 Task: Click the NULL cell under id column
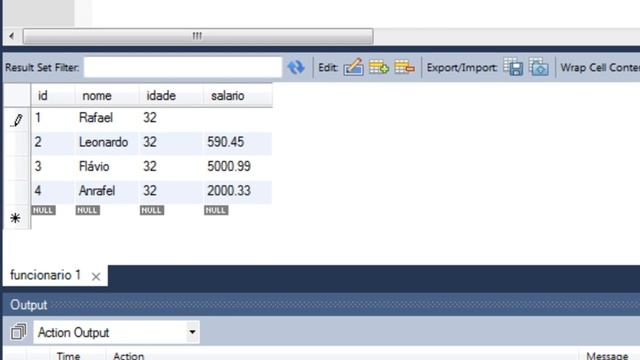coord(44,211)
